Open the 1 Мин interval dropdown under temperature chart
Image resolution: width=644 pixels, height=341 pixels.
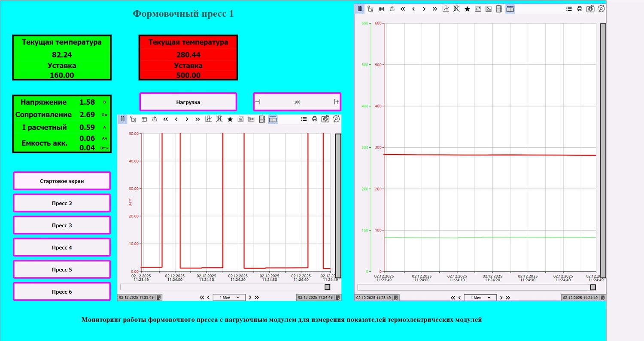480,298
